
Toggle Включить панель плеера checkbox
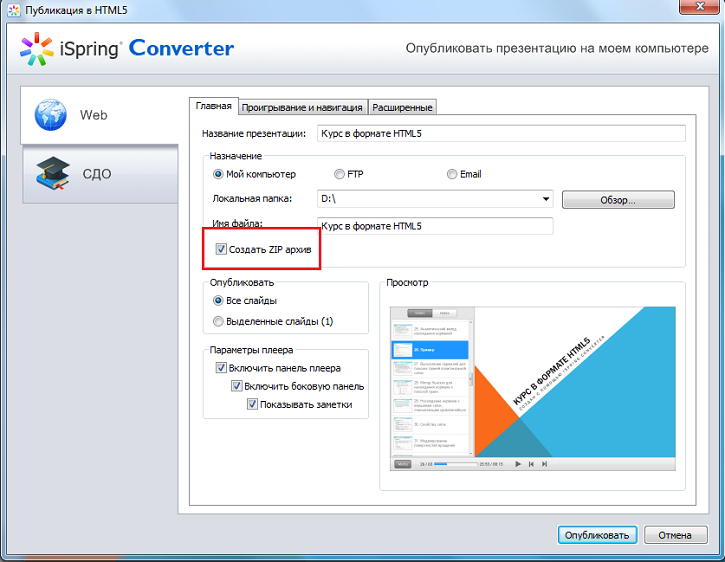(x=221, y=368)
